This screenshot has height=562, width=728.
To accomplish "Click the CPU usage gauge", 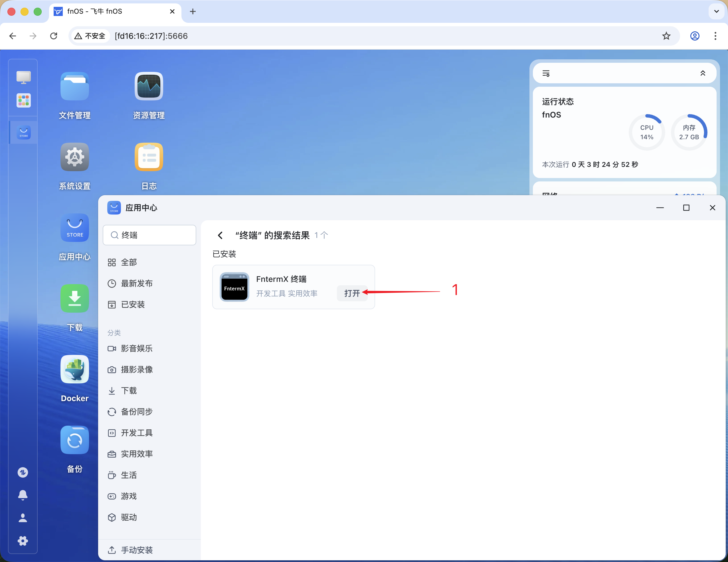I will [646, 132].
